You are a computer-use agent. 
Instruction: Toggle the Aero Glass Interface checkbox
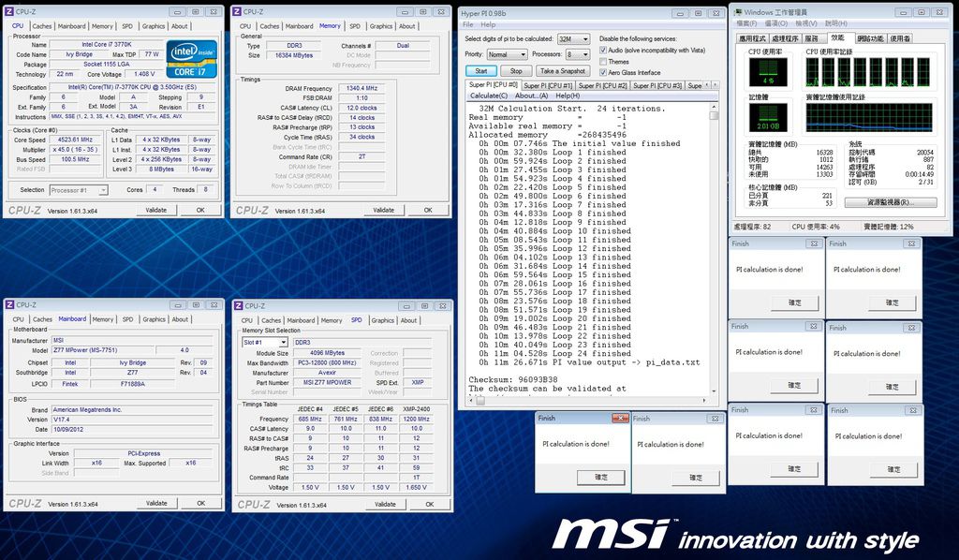(x=603, y=72)
